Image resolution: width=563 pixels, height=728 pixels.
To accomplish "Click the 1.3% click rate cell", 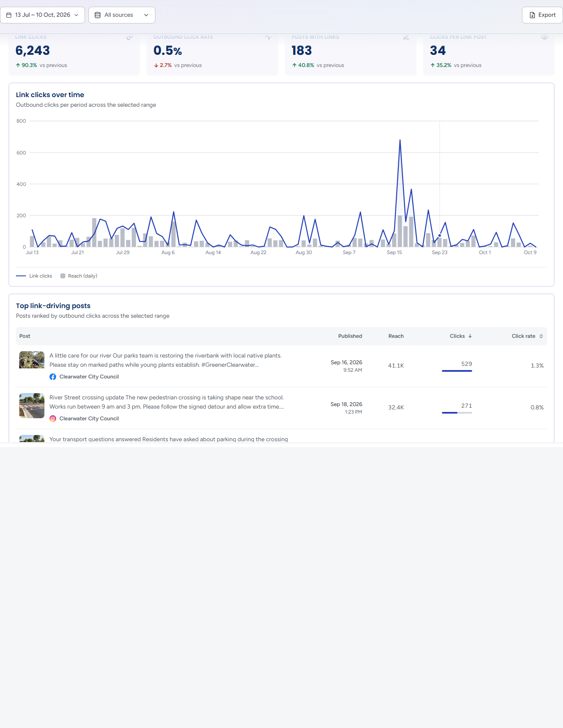I will 537,365.
